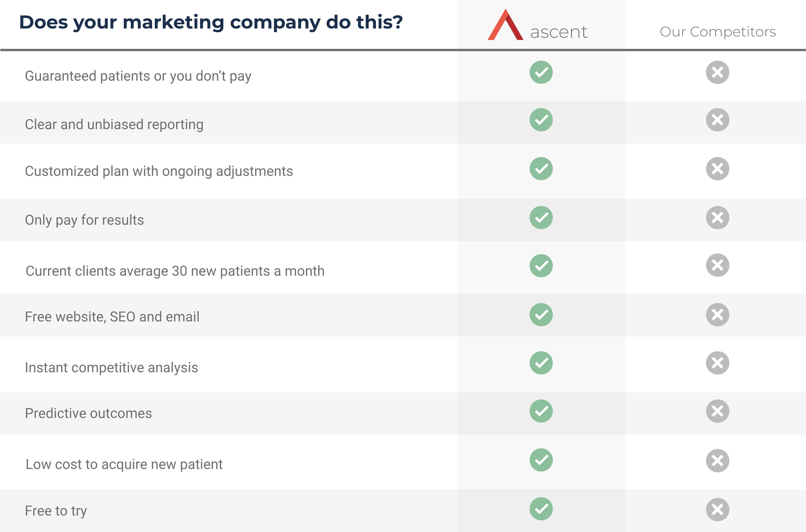
Task: Click green check for Guaranteed patients row
Action: pos(541,72)
